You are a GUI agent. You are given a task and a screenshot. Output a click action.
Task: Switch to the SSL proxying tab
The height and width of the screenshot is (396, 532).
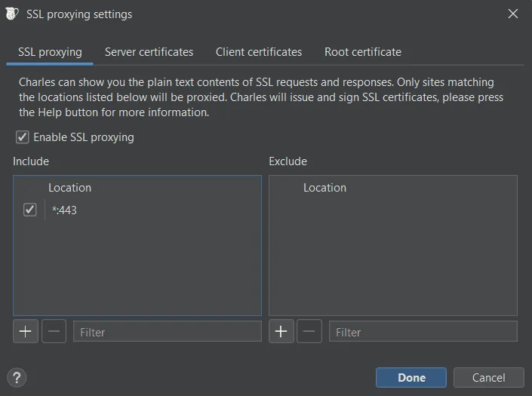[x=50, y=52]
